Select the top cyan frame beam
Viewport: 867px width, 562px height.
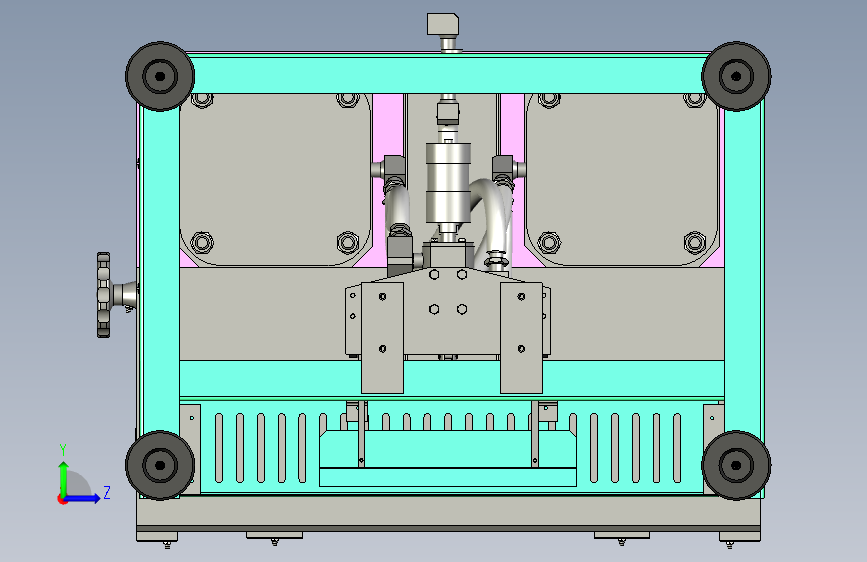448,75
